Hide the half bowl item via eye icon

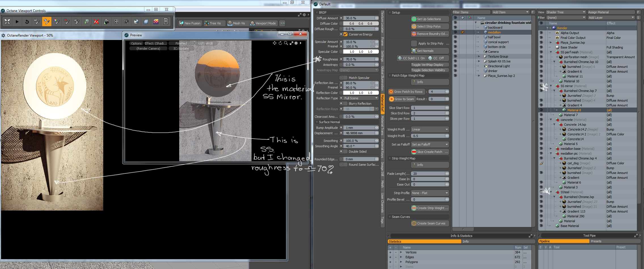(455, 37)
